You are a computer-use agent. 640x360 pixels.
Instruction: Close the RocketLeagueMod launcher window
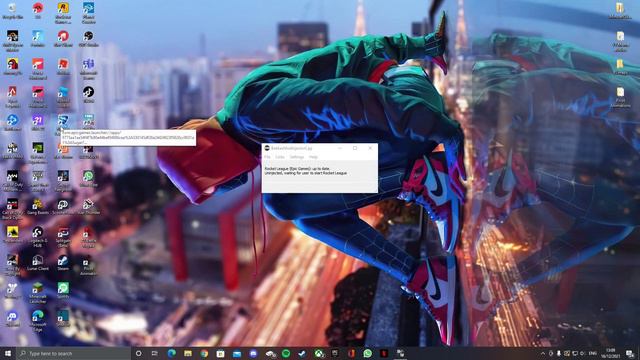click(x=370, y=148)
